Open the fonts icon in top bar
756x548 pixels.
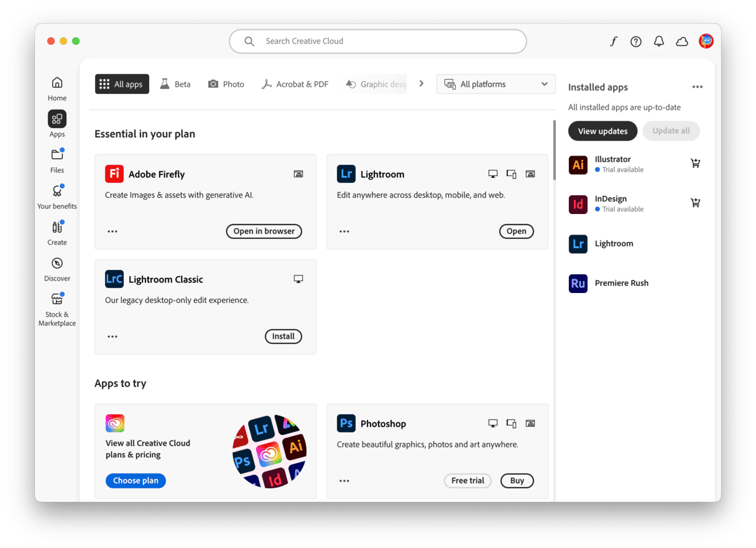(x=614, y=41)
